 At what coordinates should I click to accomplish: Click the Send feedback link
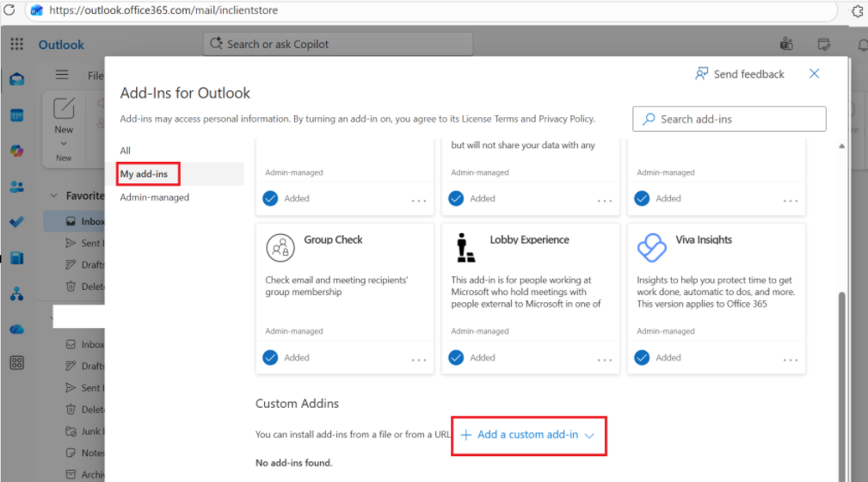tap(748, 74)
